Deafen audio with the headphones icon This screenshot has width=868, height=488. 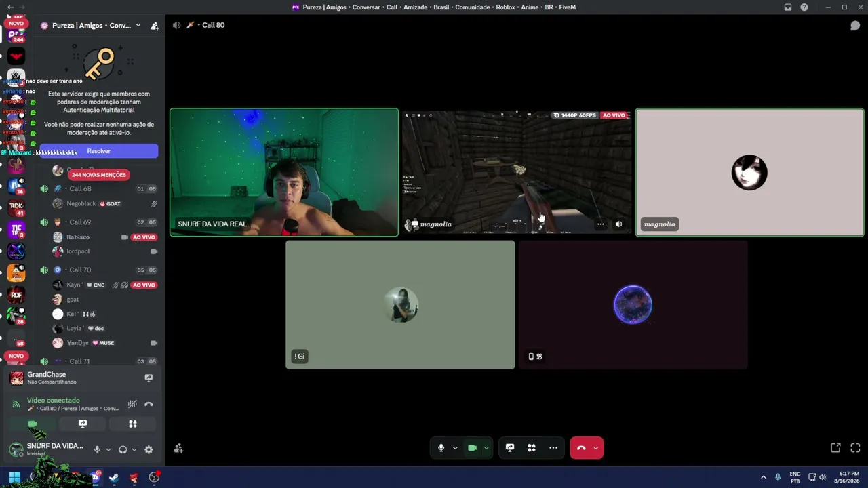click(123, 449)
